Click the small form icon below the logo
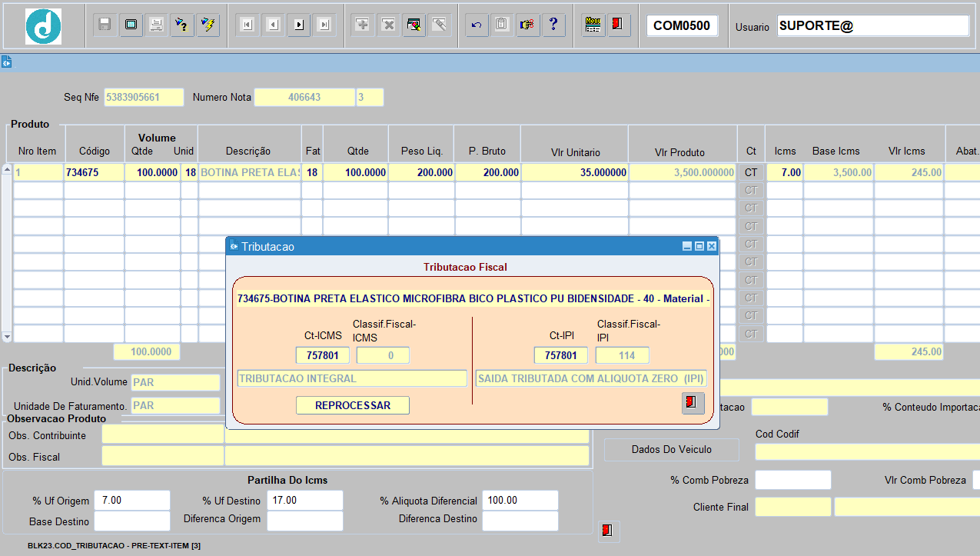 tap(6, 62)
